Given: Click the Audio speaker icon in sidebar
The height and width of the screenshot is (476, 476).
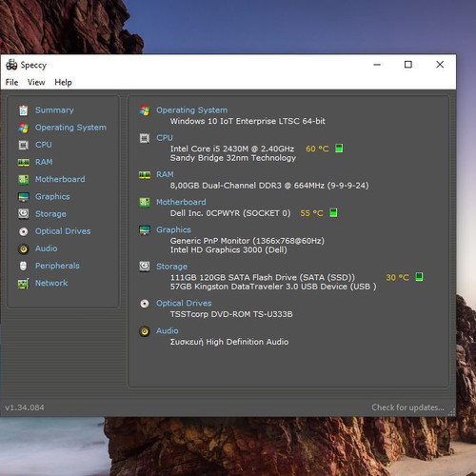Looking at the screenshot, I should [x=23, y=248].
